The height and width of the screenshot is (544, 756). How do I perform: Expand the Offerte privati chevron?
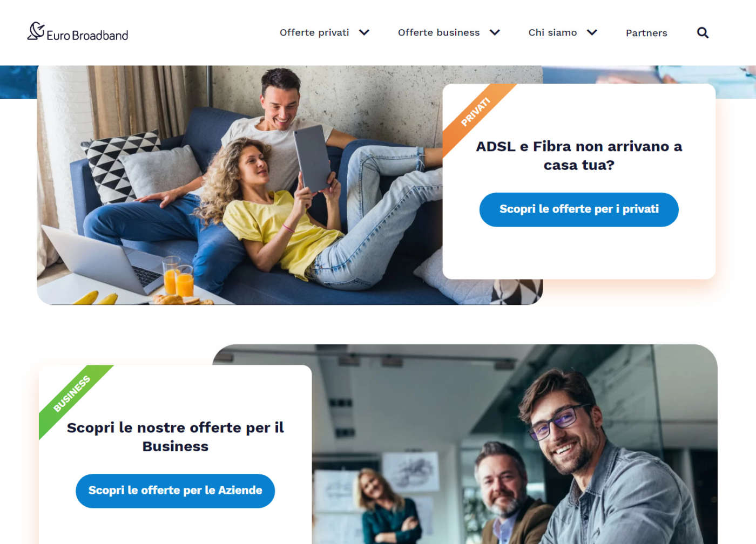click(x=364, y=32)
